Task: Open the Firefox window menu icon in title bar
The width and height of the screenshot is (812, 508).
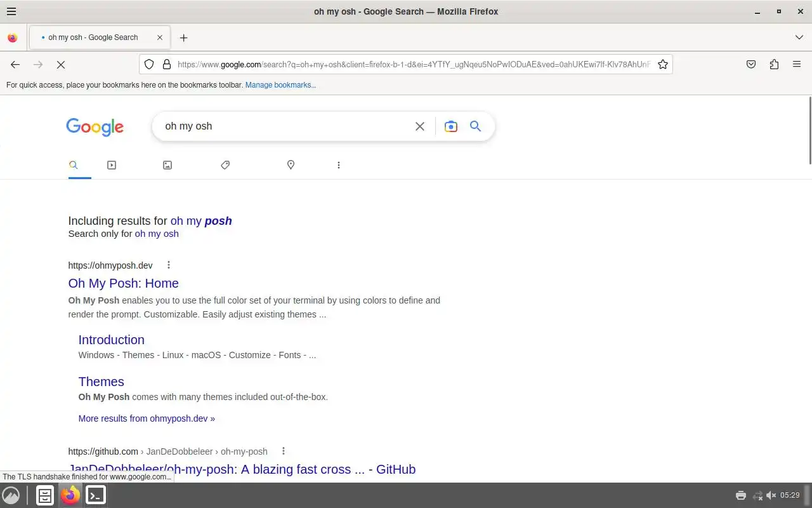Action: point(11,11)
